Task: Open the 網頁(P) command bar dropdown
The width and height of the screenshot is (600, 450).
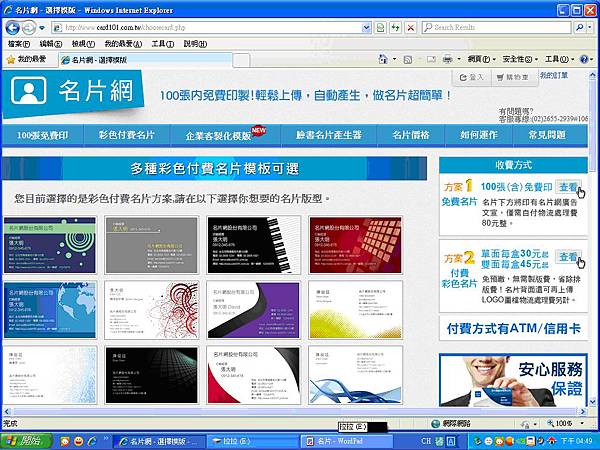Action: [x=481, y=59]
